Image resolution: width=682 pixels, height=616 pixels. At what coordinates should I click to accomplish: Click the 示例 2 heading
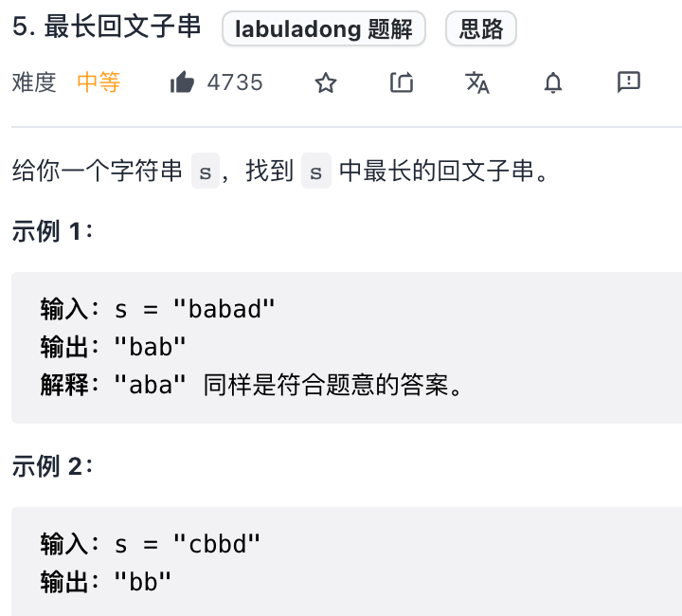coord(53,466)
